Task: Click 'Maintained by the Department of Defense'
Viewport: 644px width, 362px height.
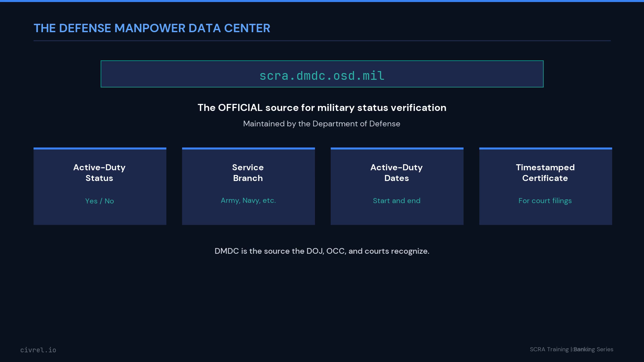Action: click(322, 124)
